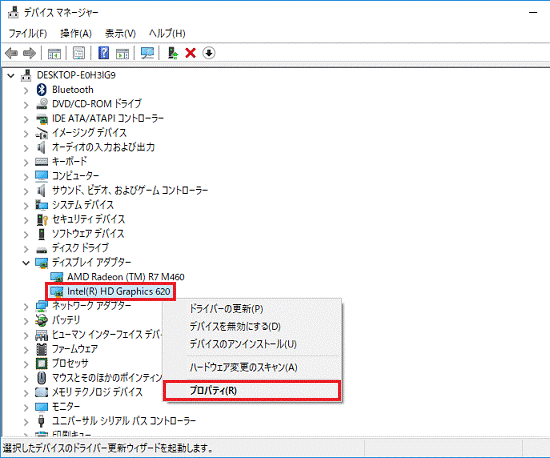Open the Properties sheet toolbar icon
The height and width of the screenshot is (458, 550).
[79, 53]
